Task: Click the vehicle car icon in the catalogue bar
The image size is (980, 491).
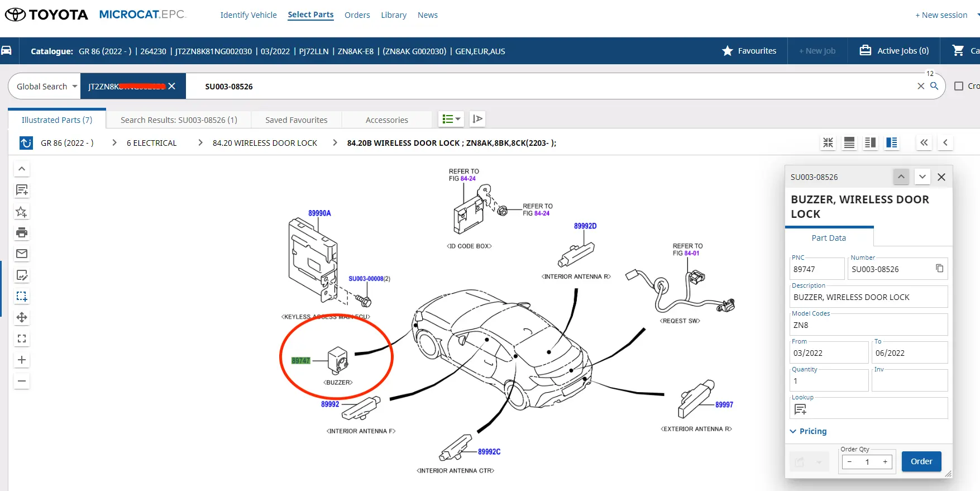Action: [x=6, y=51]
